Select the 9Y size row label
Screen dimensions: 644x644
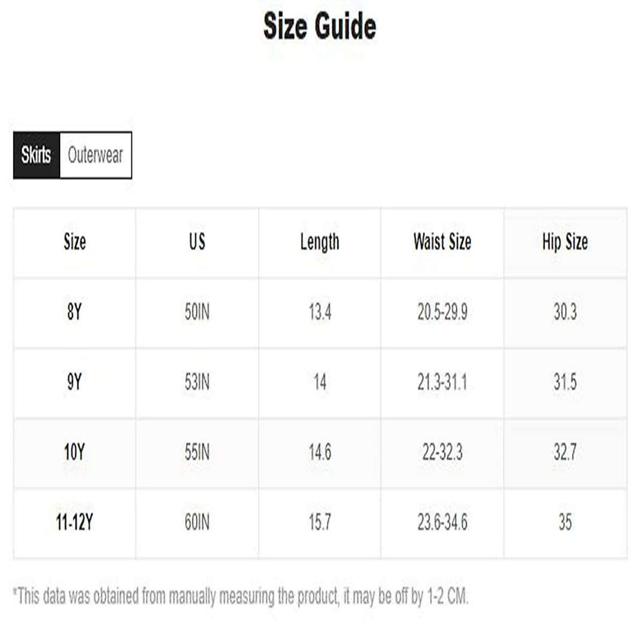[75, 383]
